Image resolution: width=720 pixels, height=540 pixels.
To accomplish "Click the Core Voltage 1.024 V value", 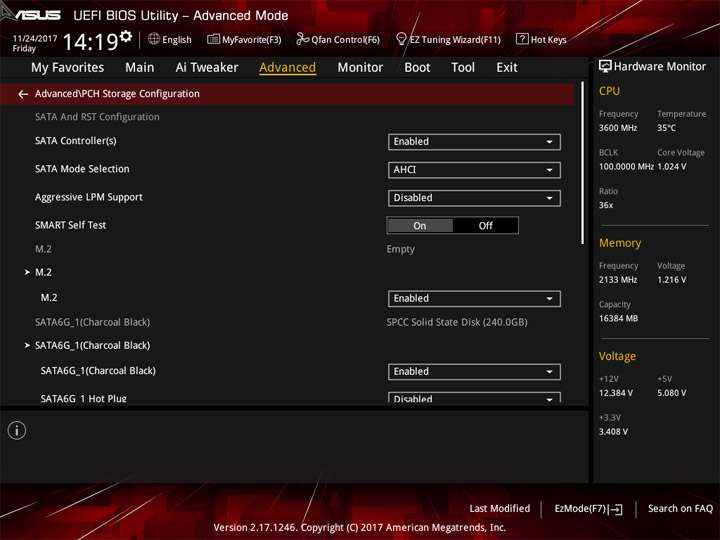I will point(672,167).
